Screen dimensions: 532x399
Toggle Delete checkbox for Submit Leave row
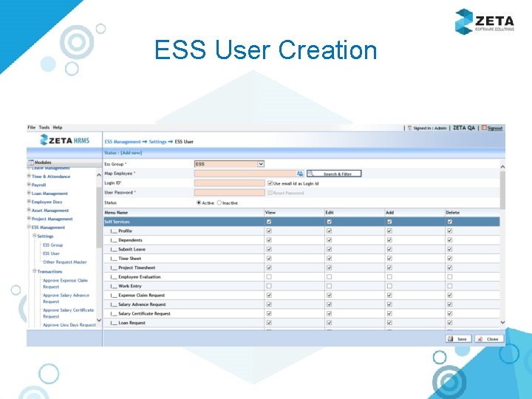(x=449, y=249)
